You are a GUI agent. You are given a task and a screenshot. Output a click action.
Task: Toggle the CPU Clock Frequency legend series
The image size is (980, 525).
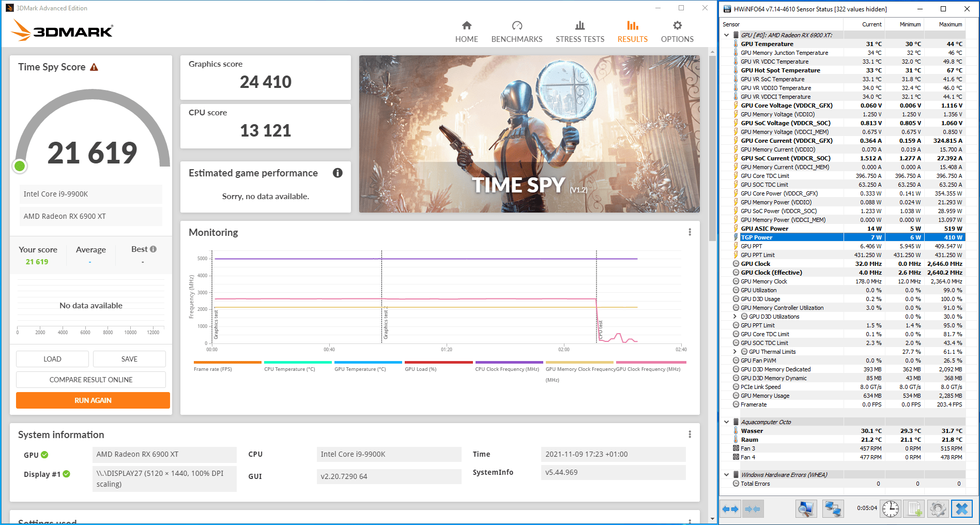(x=509, y=366)
